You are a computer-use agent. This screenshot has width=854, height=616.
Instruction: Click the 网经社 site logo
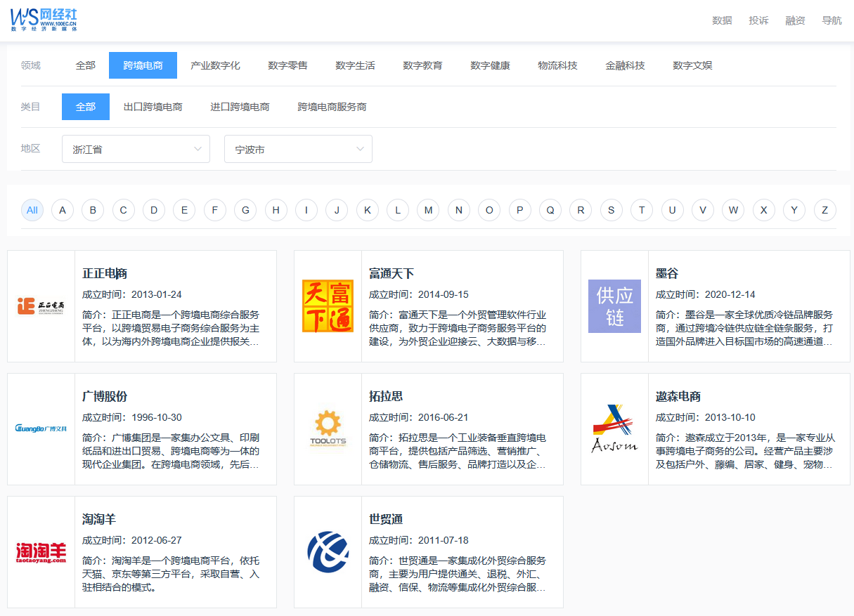click(44, 20)
